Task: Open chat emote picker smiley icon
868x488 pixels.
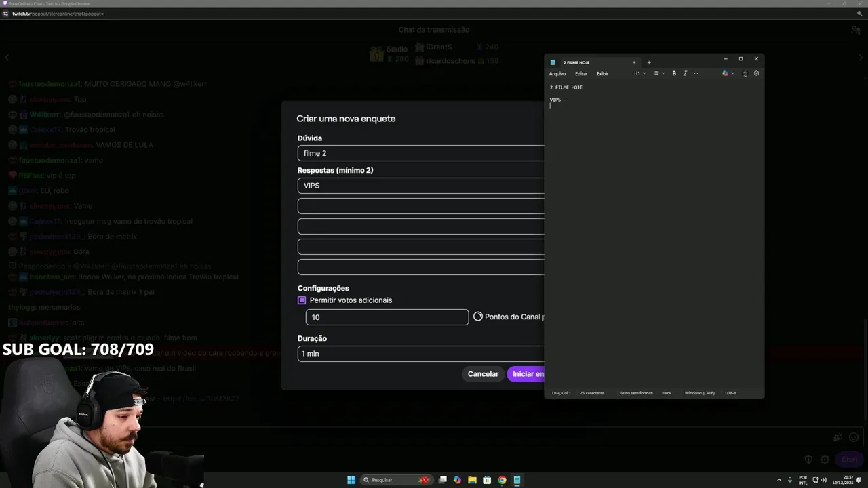Action: coord(854,438)
